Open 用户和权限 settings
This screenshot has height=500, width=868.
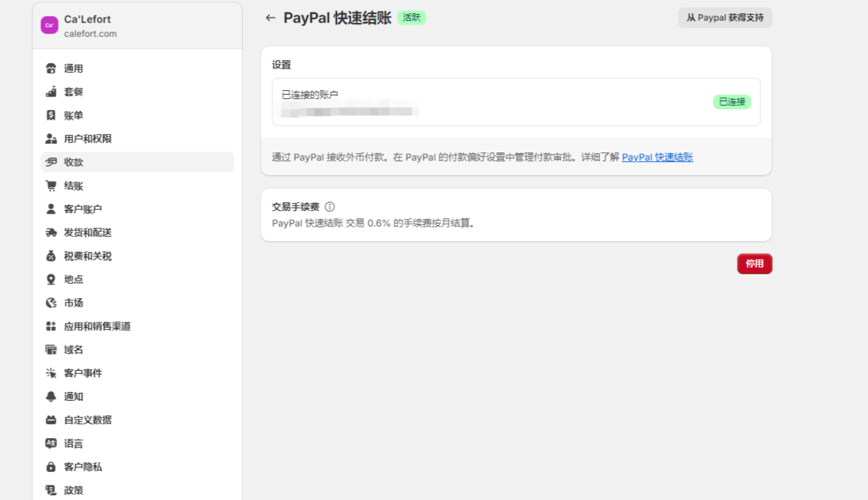(x=137, y=138)
